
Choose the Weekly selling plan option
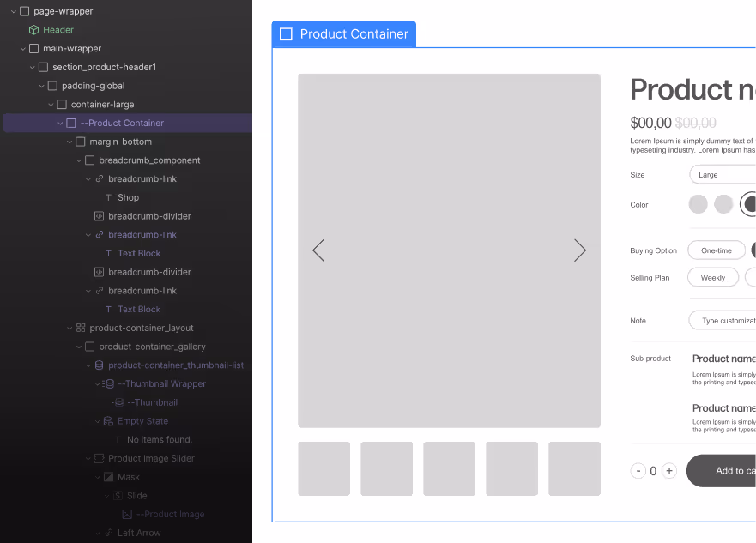click(713, 277)
